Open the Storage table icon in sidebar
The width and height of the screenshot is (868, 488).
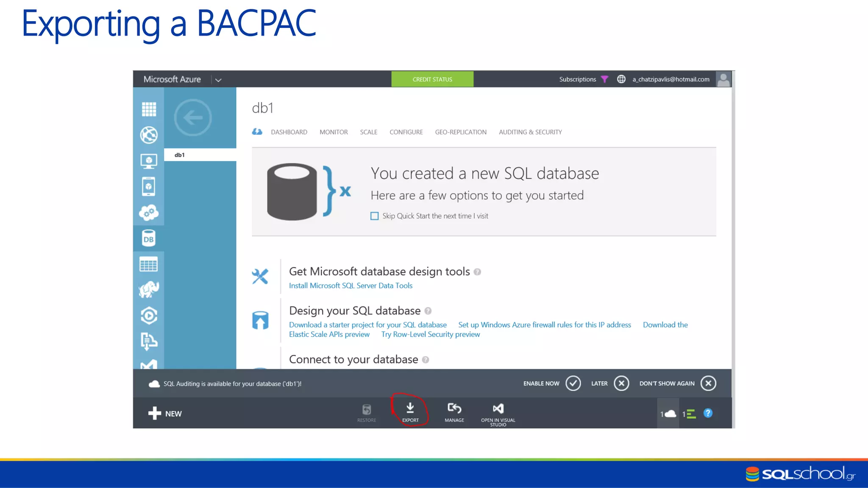coord(149,264)
